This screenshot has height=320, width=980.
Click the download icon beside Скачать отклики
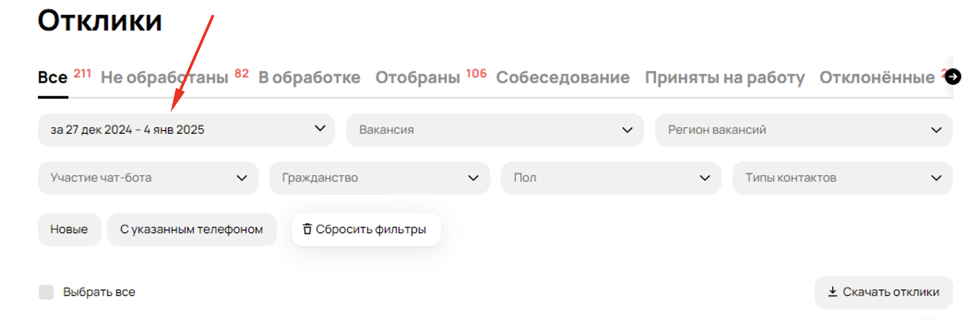[x=832, y=292]
